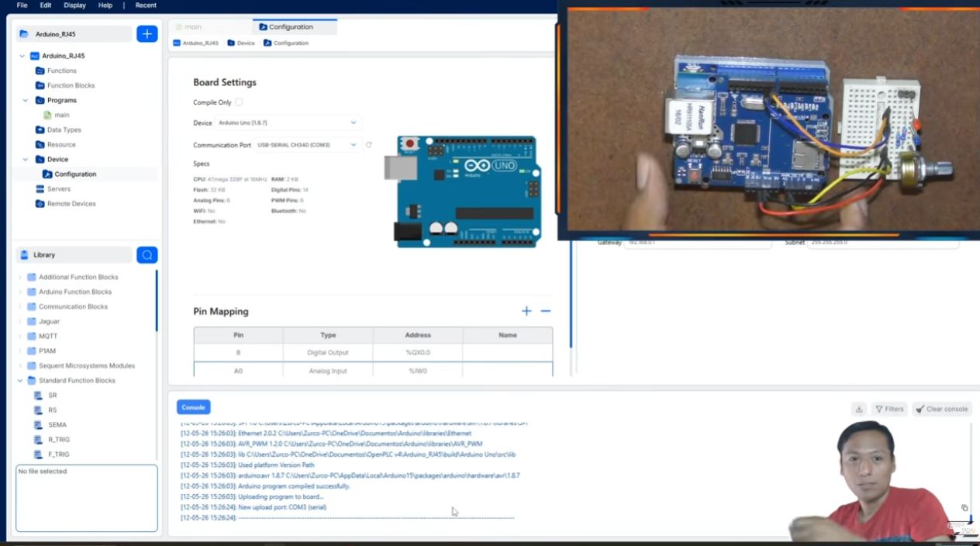Click the Pin column header
The height and width of the screenshot is (546, 980).
point(238,335)
